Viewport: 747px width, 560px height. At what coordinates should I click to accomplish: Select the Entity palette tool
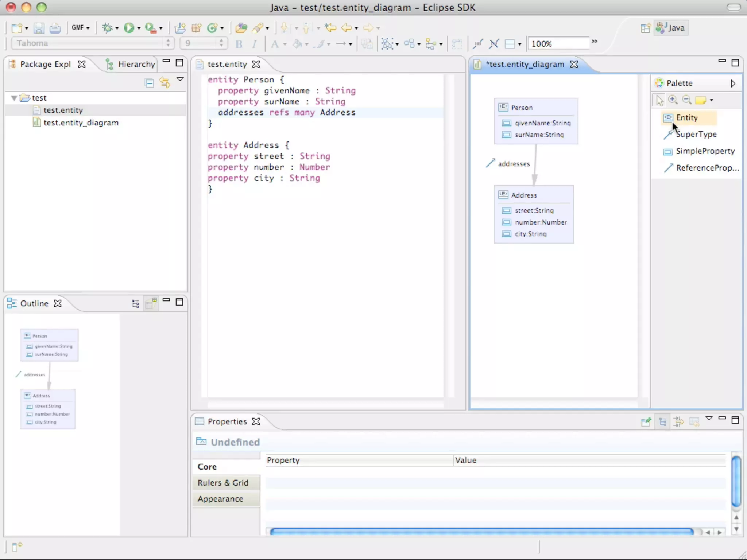(x=686, y=117)
